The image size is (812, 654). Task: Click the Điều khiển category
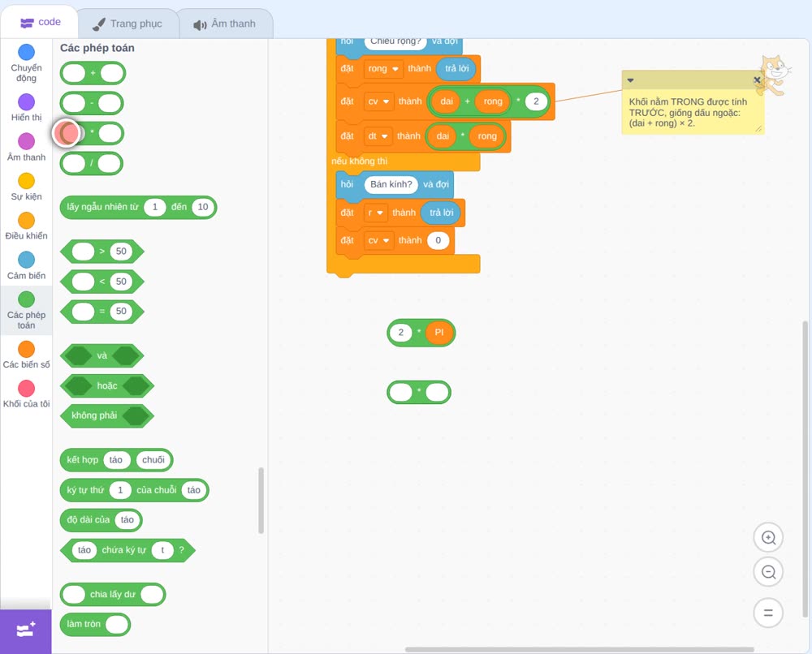27,226
